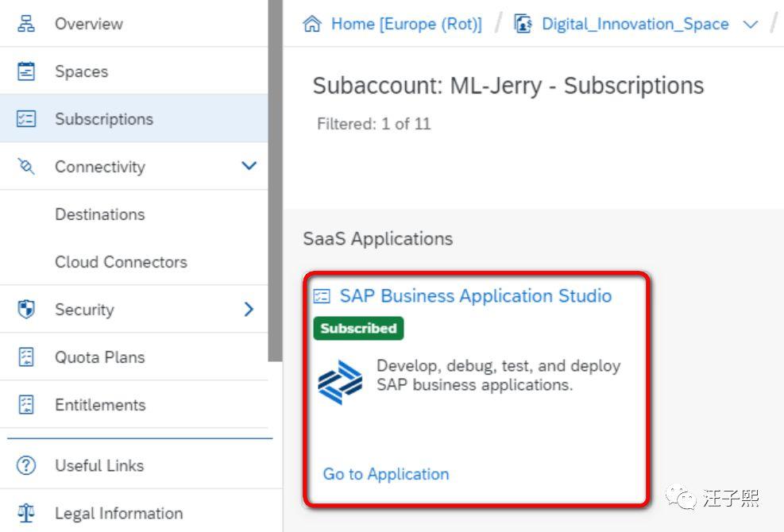Expand the Security section
The width and height of the screenshot is (784, 532).
pyautogui.click(x=248, y=310)
